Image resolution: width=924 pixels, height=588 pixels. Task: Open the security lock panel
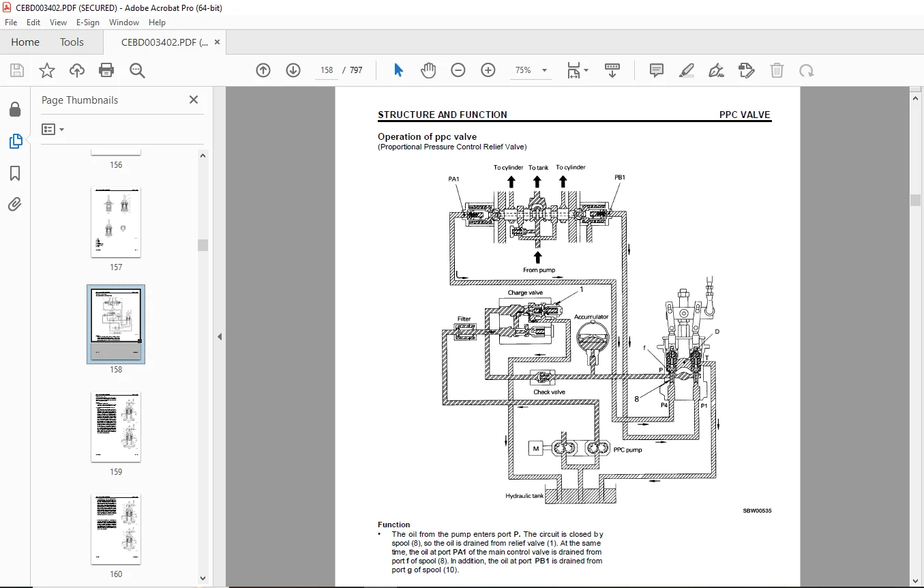pos(15,109)
